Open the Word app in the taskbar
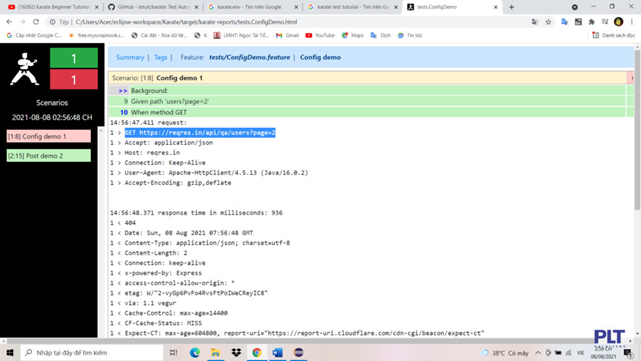The image size is (641, 361). tap(278, 352)
